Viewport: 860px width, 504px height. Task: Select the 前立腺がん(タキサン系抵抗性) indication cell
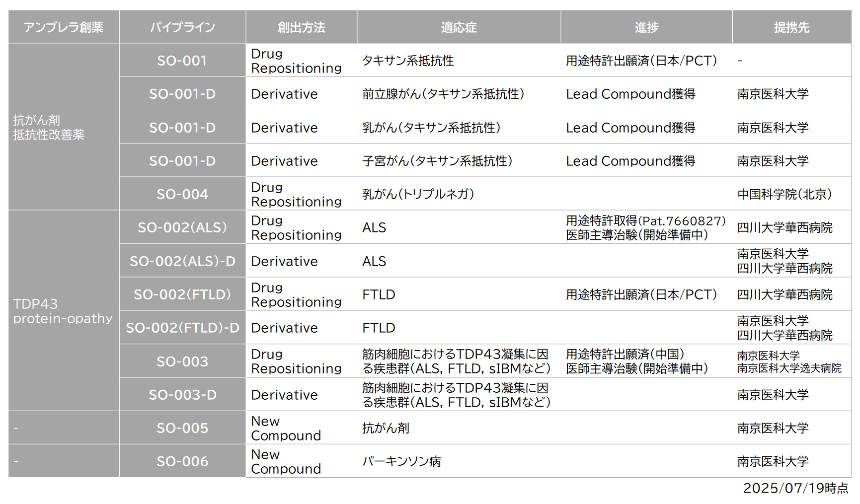[x=443, y=94]
